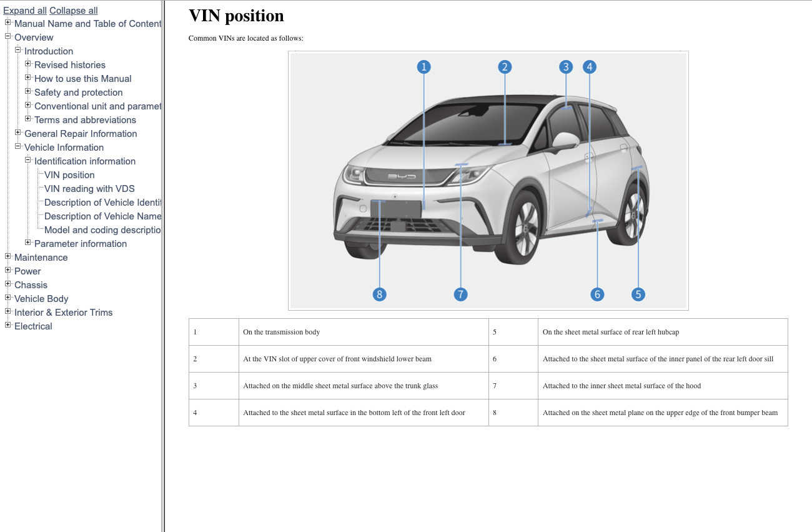Image resolution: width=812 pixels, height=532 pixels.
Task: Select the Terms and abbreviations label
Action: (x=85, y=120)
